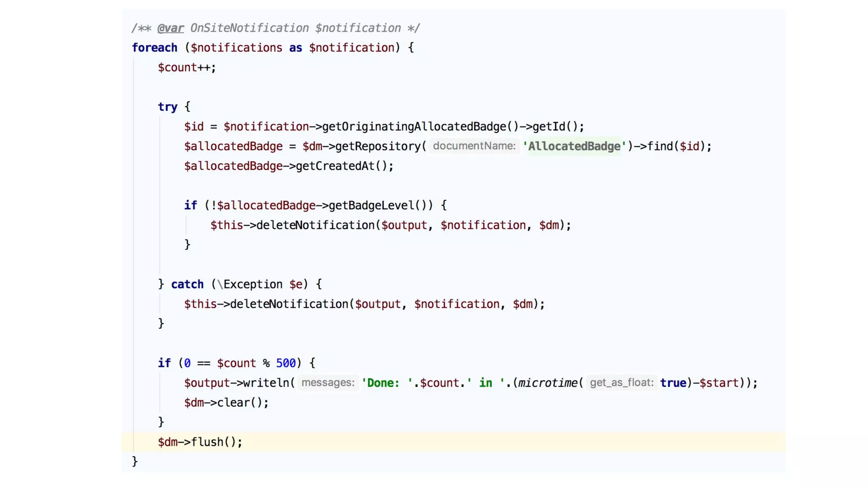868x488 pixels.
Task: Click the documentName parameter hint
Action: click(474, 146)
